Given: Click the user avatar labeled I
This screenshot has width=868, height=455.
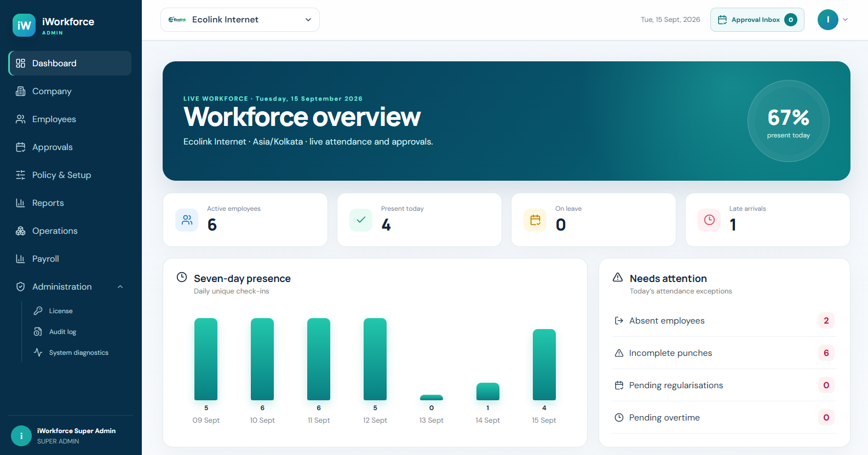Looking at the screenshot, I should 828,20.
